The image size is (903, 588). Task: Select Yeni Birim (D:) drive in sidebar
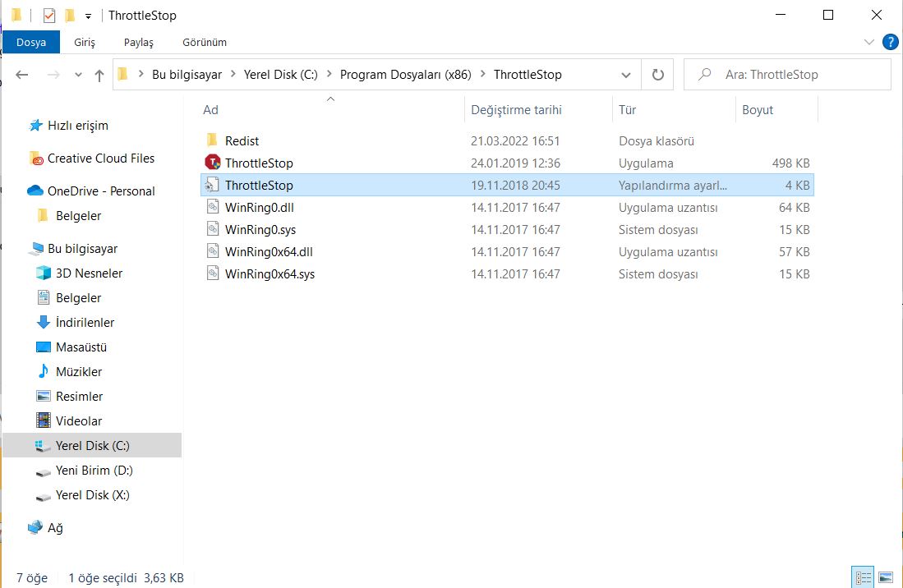click(94, 471)
